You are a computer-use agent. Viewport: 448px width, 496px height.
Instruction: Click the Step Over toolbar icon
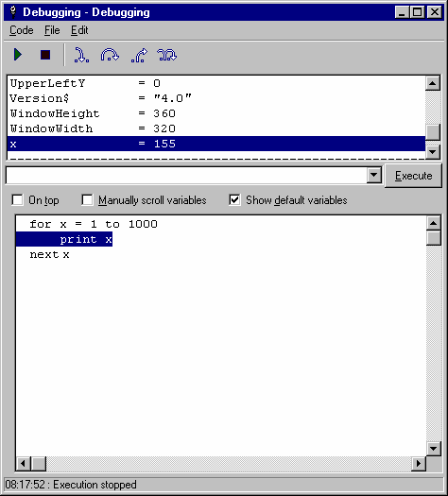pos(110,55)
